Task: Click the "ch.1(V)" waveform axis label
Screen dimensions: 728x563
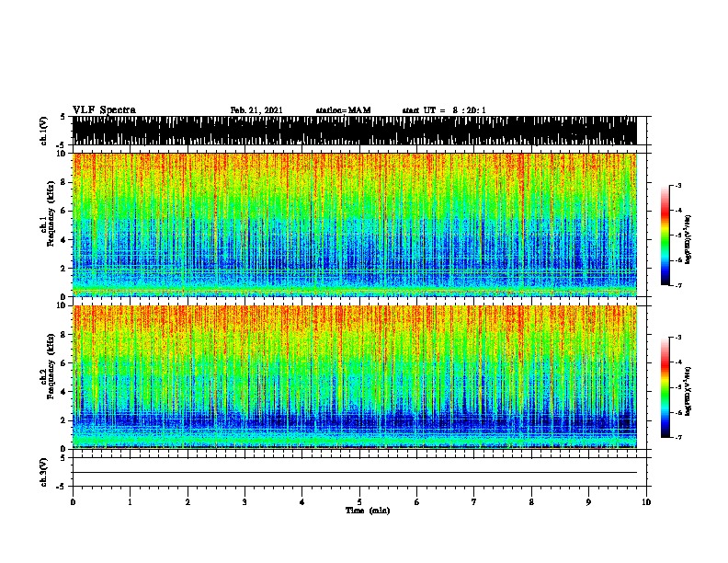Action: (44, 131)
